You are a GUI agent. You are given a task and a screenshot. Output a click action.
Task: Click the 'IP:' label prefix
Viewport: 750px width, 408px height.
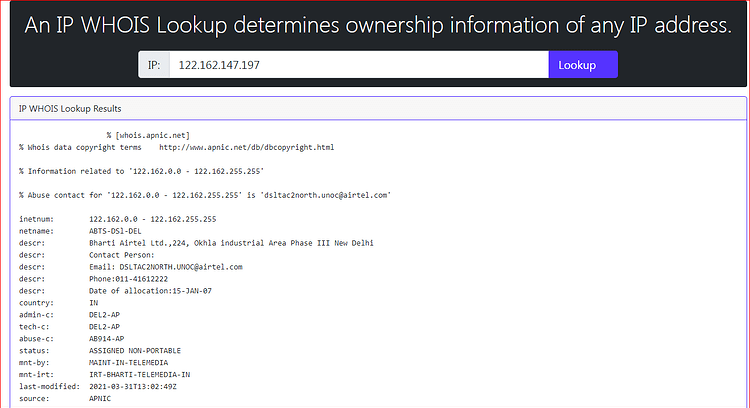154,65
